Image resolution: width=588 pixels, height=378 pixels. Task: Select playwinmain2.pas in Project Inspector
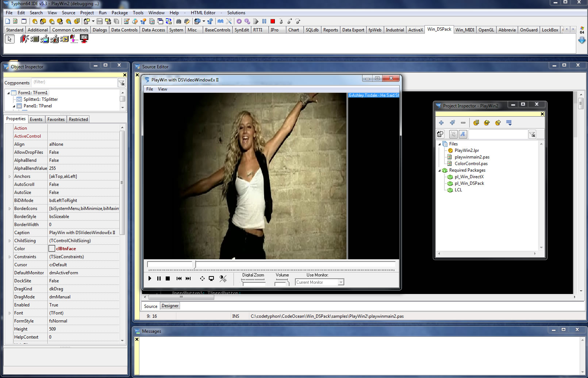[472, 157]
